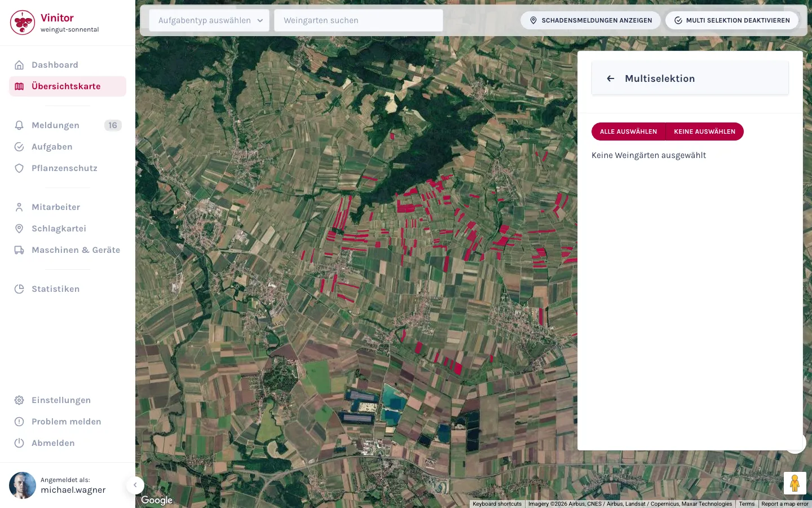812x508 pixels.
Task: Open the Terms link on map
Action: point(747,504)
